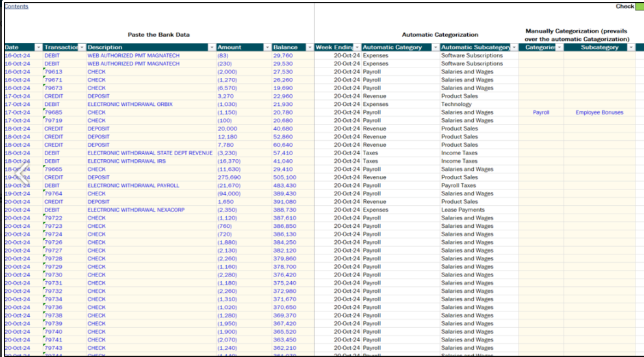Open the Amount column filter dropdown
Screen dimensions: 644x357
266,47
